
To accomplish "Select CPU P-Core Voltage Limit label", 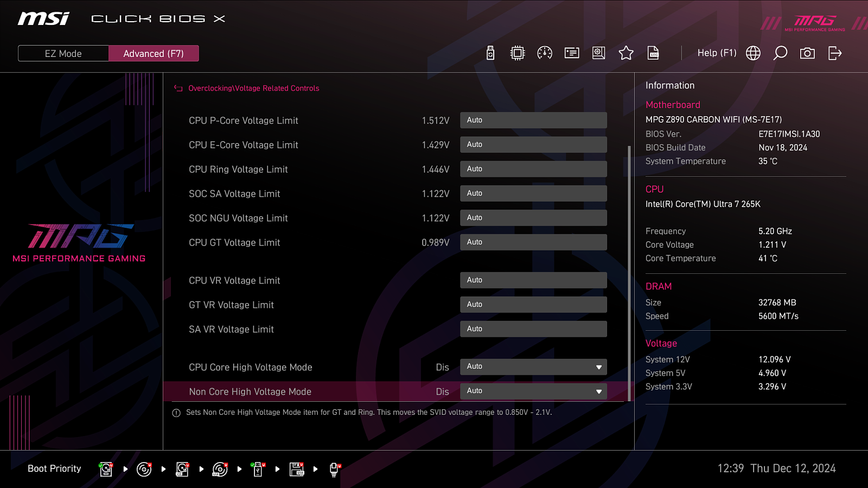I will [x=243, y=120].
